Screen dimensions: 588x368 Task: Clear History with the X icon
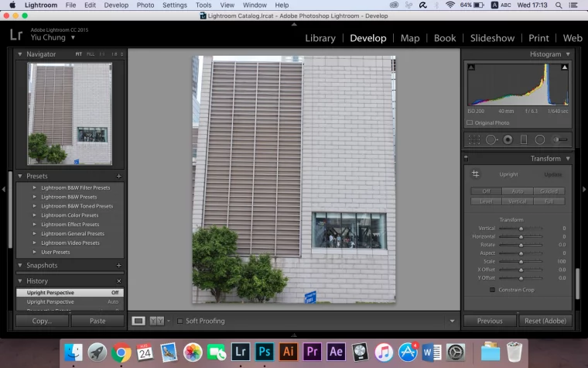coord(119,281)
